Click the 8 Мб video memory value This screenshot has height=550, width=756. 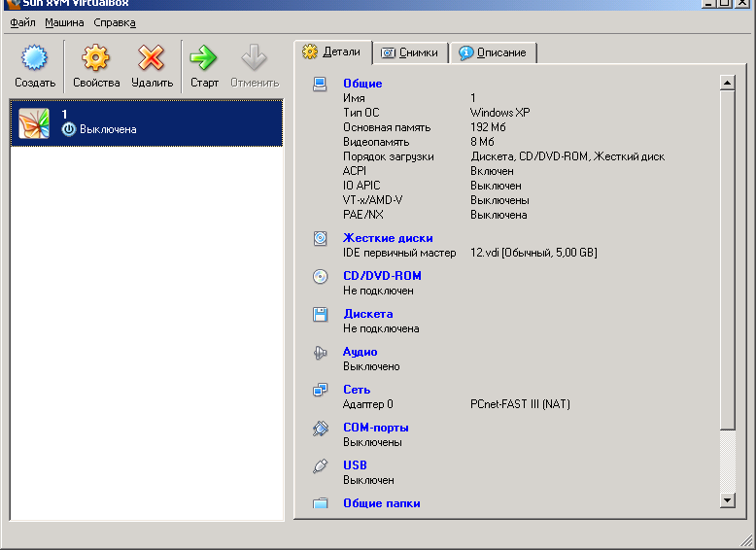tap(482, 142)
